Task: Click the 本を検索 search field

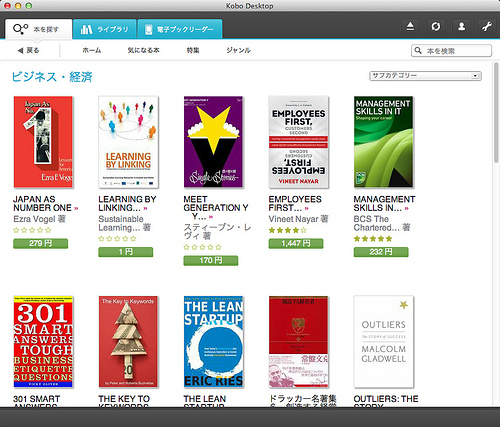Action: (x=452, y=51)
